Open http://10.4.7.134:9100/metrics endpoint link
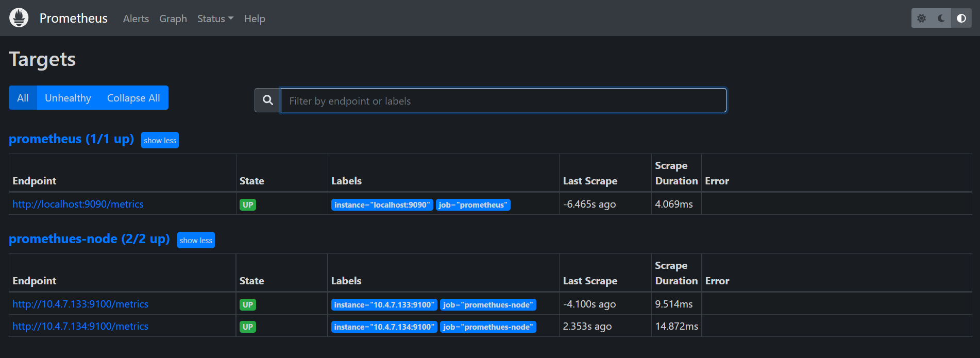The width and height of the screenshot is (980, 358). [80, 326]
